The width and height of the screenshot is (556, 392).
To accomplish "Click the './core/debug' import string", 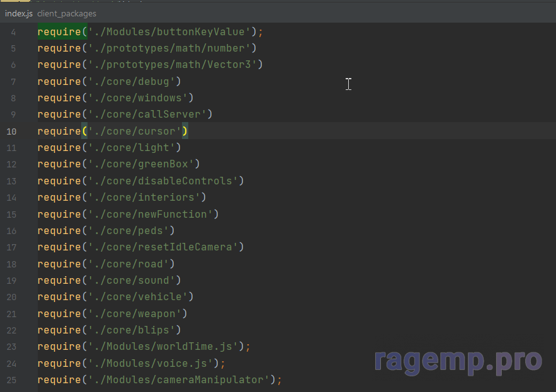I will coord(132,81).
